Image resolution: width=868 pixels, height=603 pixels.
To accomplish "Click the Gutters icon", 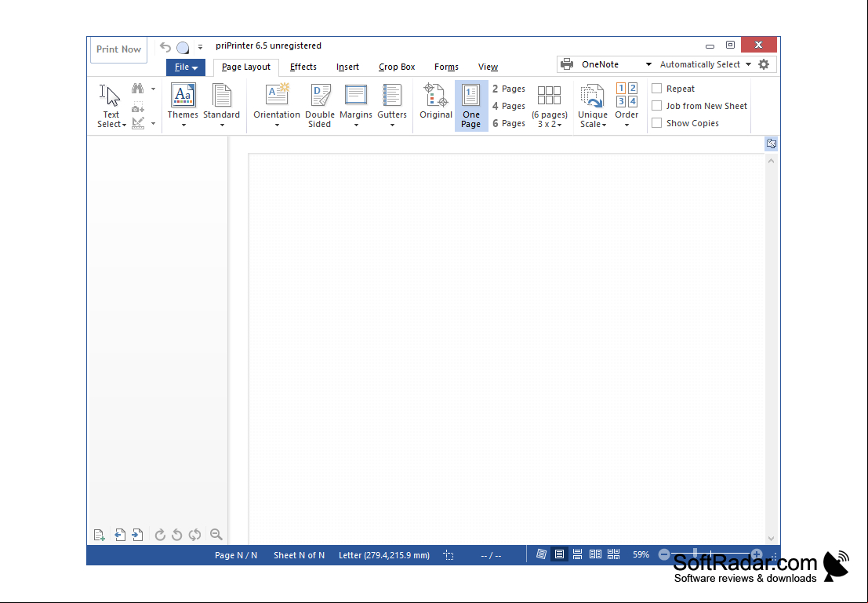I will tap(392, 95).
